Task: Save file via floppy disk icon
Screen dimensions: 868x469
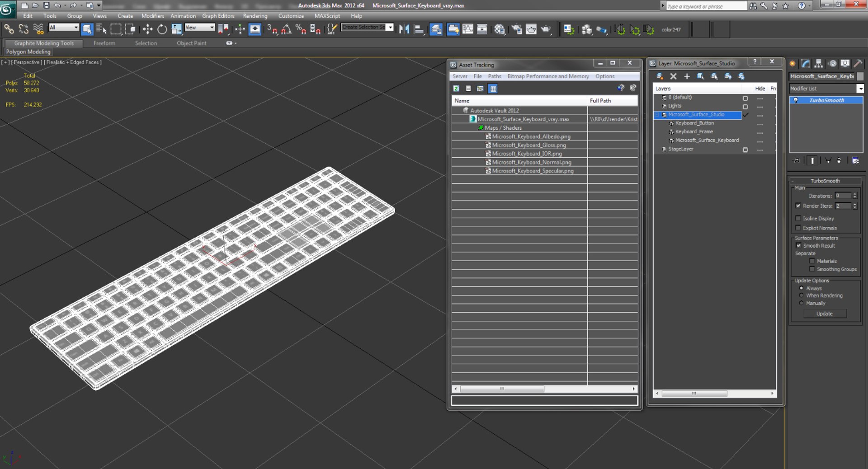Action: click(x=46, y=5)
